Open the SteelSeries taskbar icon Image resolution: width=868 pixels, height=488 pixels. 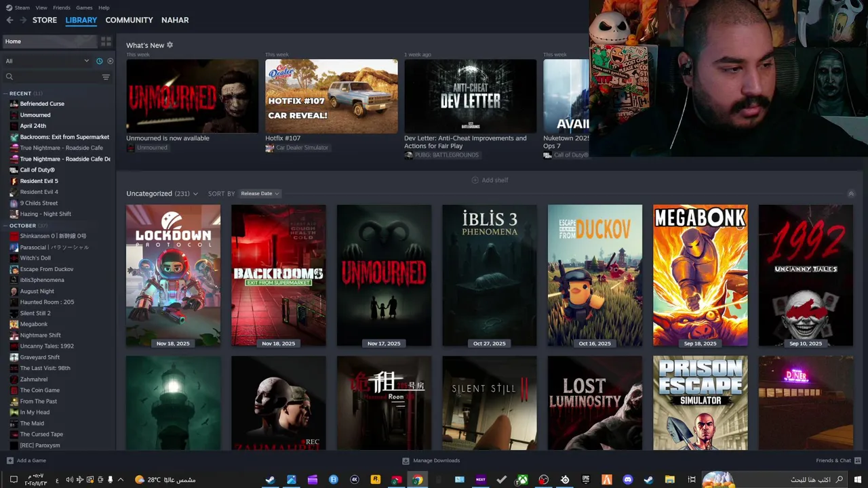pos(565,480)
